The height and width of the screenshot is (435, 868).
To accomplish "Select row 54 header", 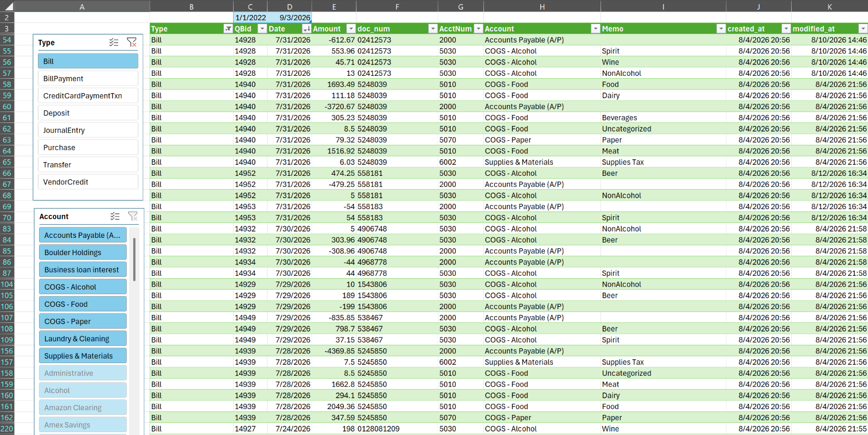I will click(x=7, y=40).
